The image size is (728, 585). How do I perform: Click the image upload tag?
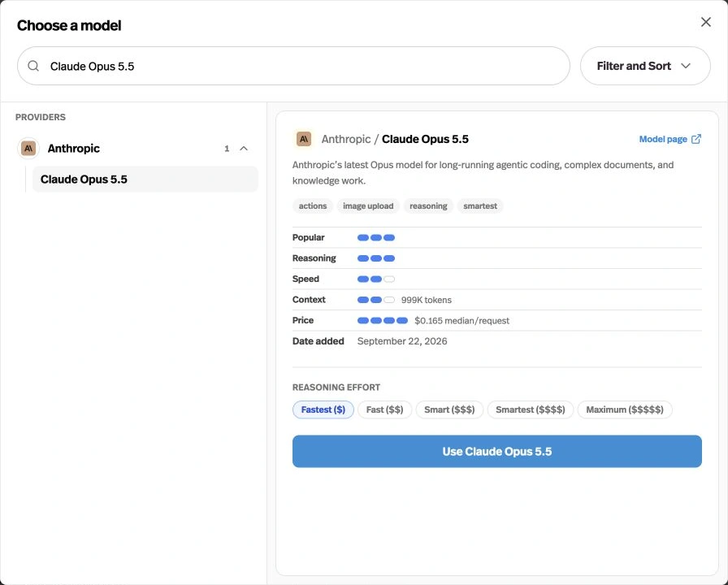click(368, 206)
